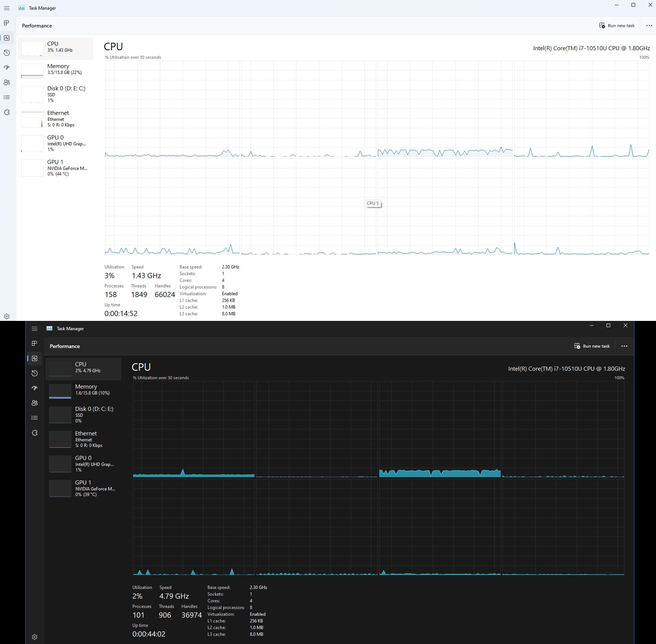Open the three-dot options menu in dark window
The height and width of the screenshot is (644, 656).
coord(624,346)
